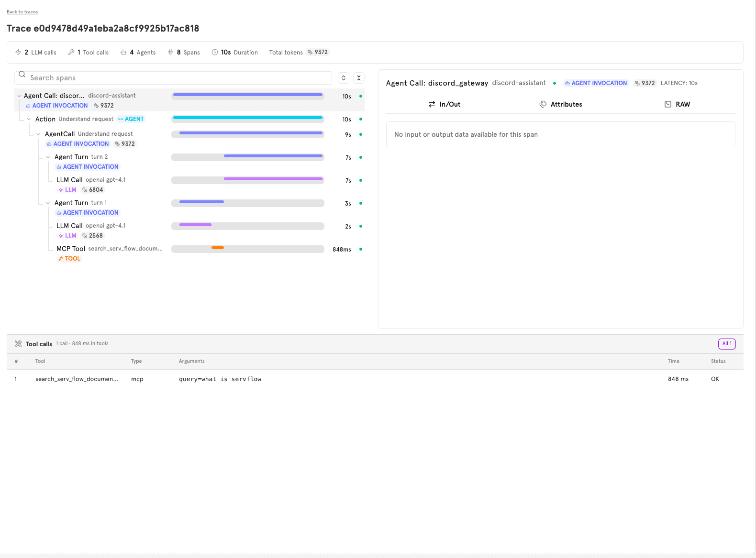
Task: Click the 'OK' status in tool calls table
Action: (715, 379)
